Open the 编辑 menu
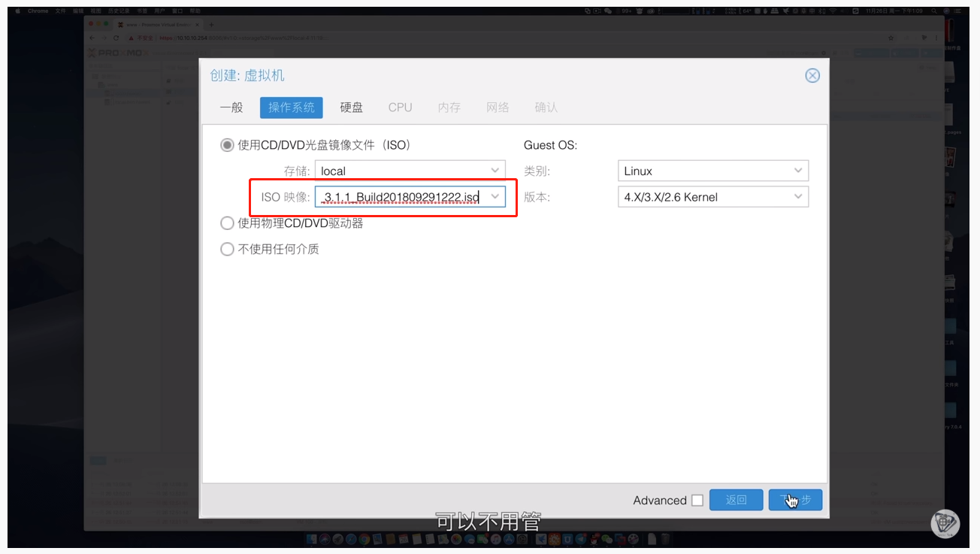Image resolution: width=980 pixels, height=554 pixels. (x=78, y=11)
